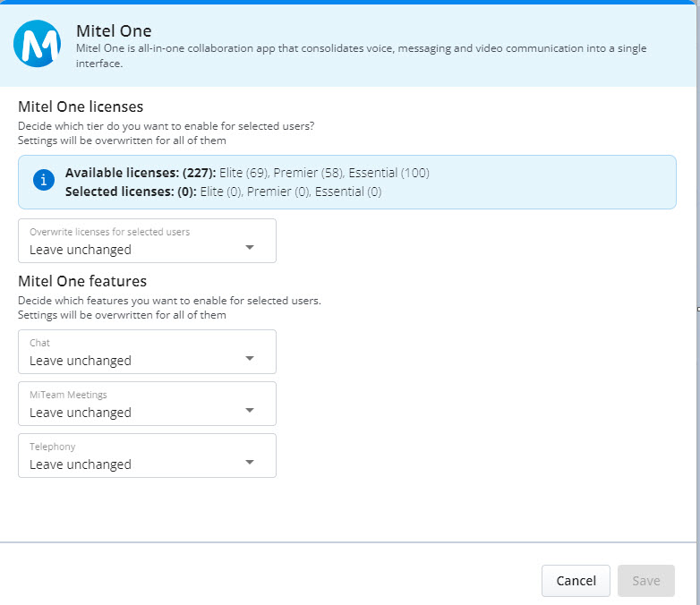Click the Cancel button
This screenshot has height=605, width=700.
[x=576, y=581]
